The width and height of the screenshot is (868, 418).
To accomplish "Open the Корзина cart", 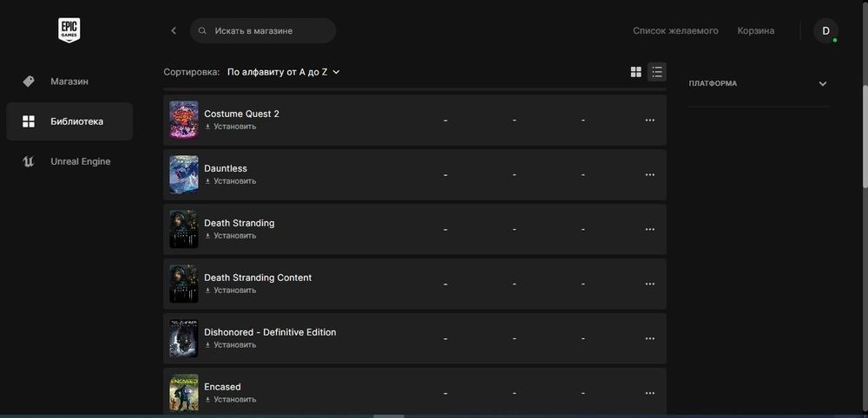I will tap(756, 31).
